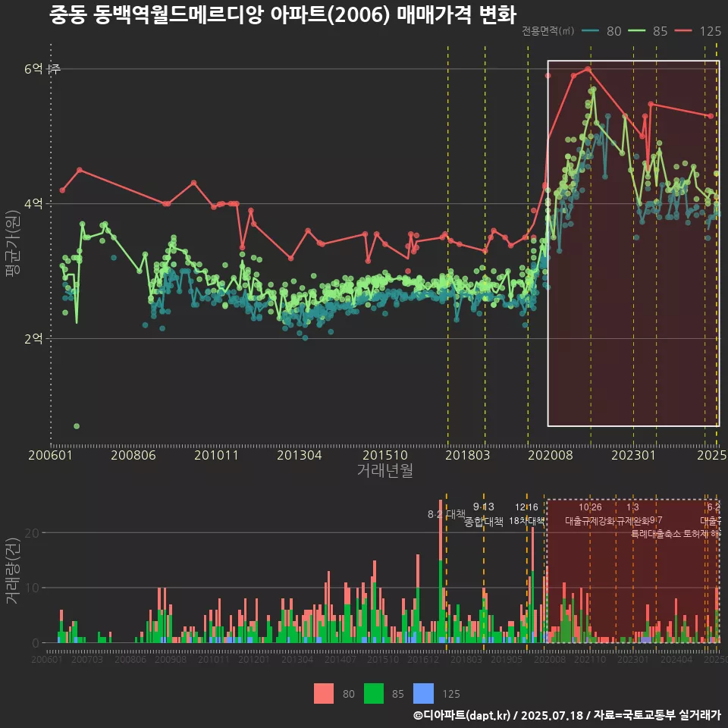
Task: Select the green 85 swatch in bottom legend
Action: tap(374, 694)
